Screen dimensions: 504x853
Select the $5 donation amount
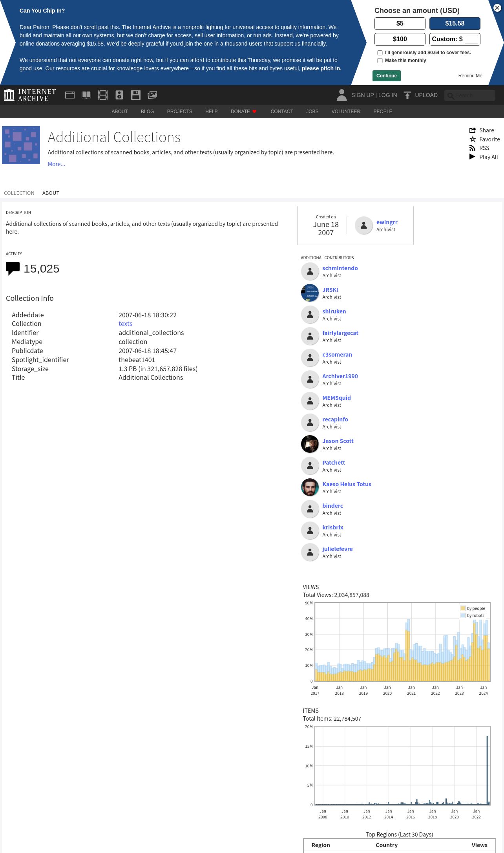coord(400,24)
